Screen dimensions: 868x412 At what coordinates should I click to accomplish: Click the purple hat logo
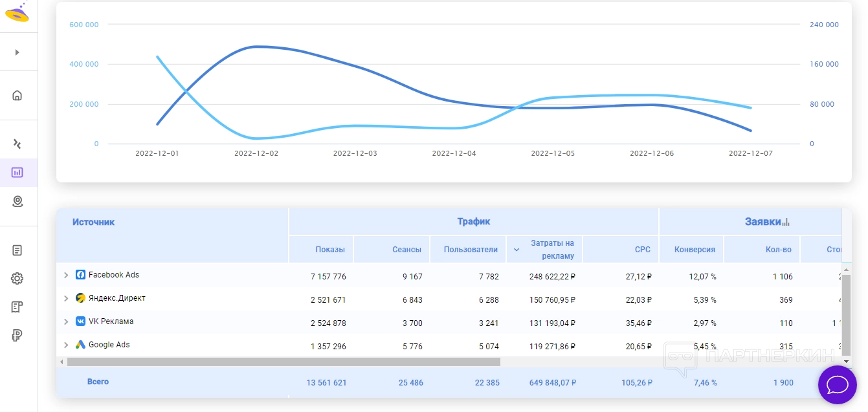pyautogui.click(x=17, y=12)
